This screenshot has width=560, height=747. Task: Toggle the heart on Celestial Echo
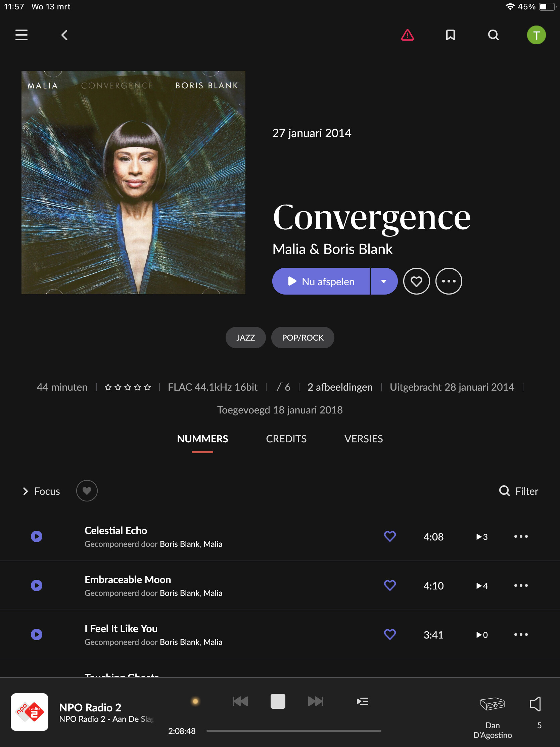390,536
